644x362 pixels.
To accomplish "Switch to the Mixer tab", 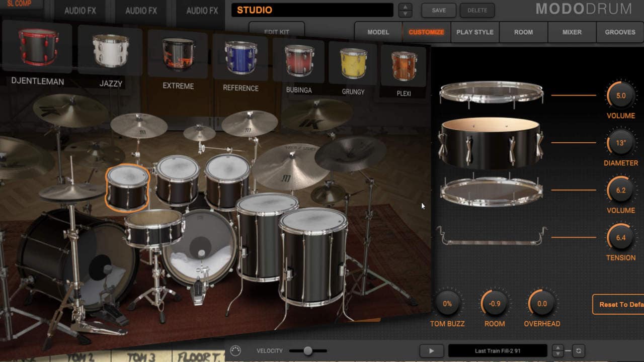I will pos(572,32).
